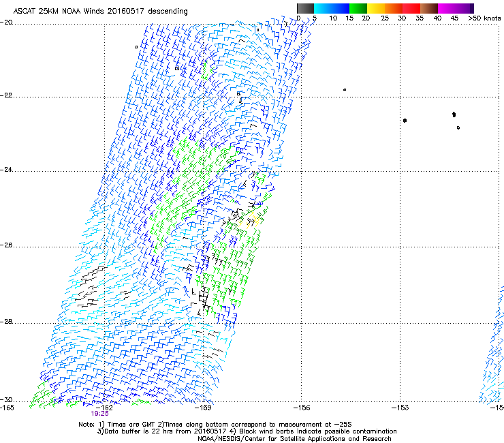This screenshot has height=443, width=504.
Task: Click the '-165' longitude axis label
Action: tap(7, 408)
